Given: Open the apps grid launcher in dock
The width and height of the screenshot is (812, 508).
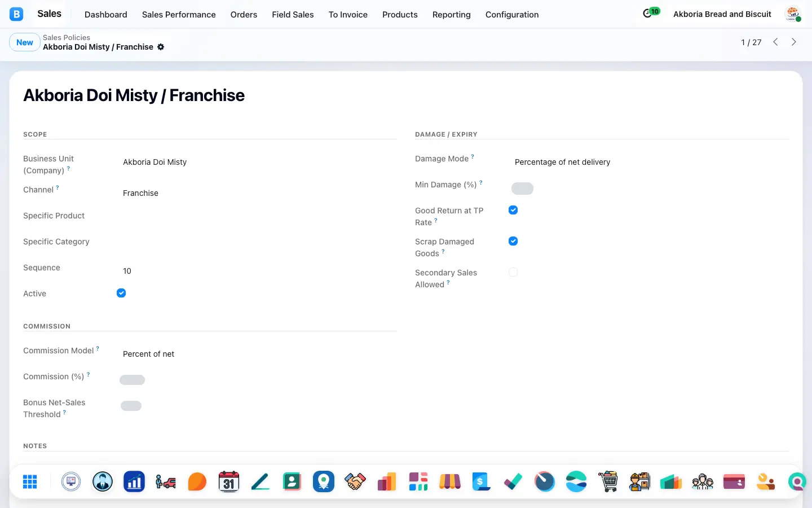Looking at the screenshot, I should (30, 481).
